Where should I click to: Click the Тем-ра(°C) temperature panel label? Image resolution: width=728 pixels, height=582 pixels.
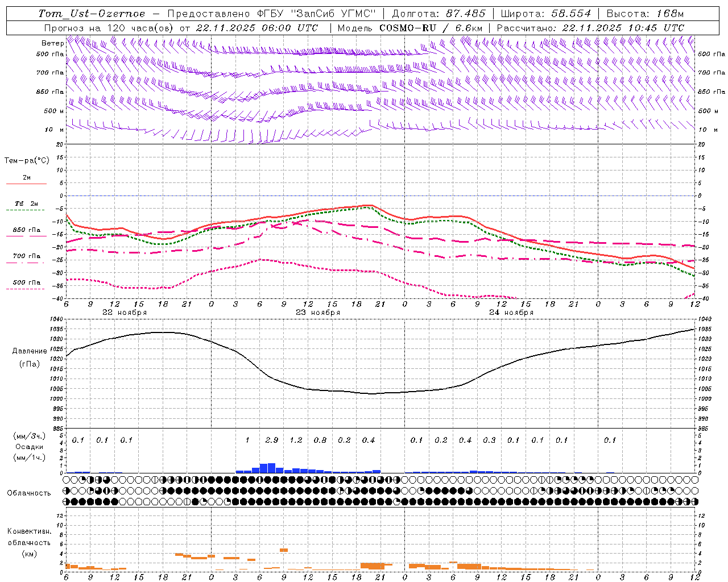point(27,161)
